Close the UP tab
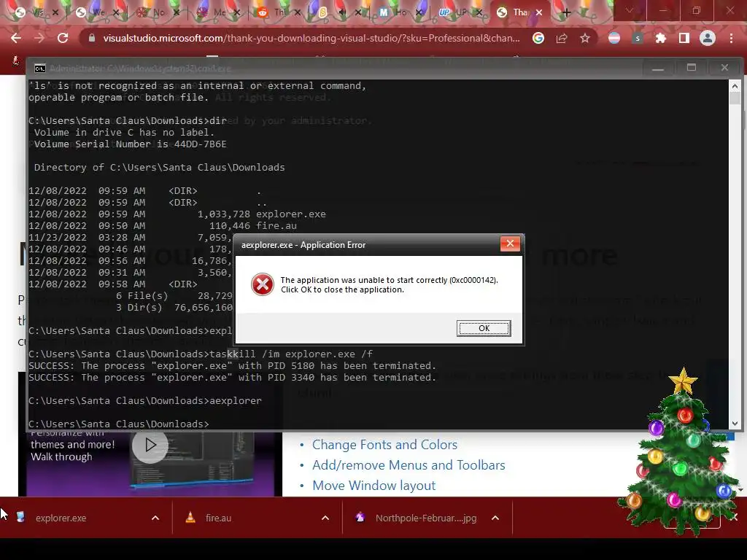The image size is (747, 560). click(x=479, y=12)
